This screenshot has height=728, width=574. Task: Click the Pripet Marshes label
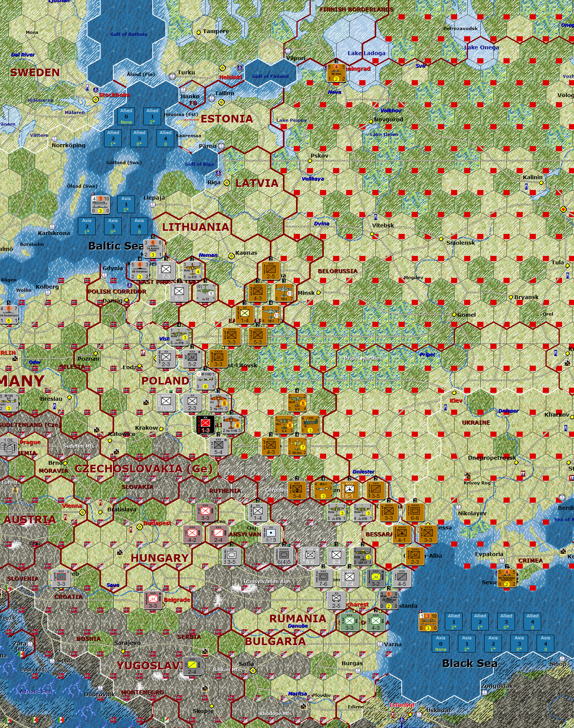coord(363,358)
